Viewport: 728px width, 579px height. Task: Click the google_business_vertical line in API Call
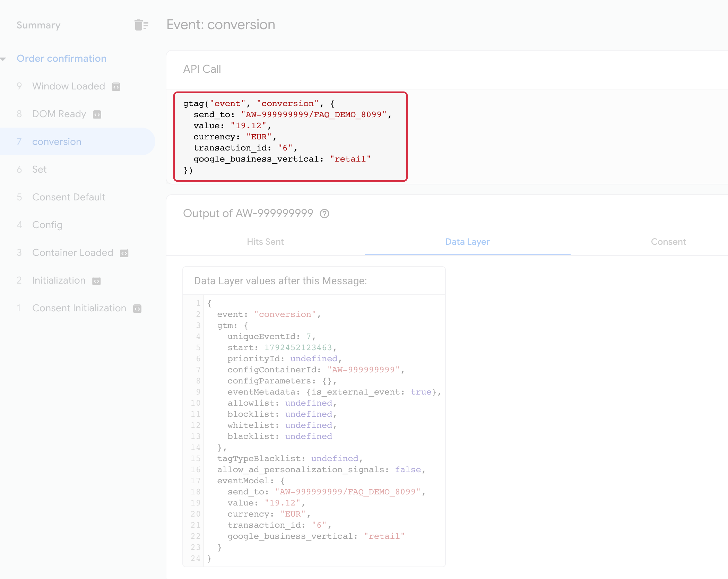click(282, 159)
